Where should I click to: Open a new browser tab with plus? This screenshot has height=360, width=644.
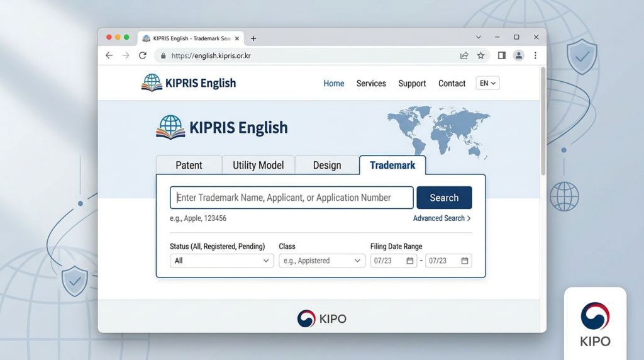[x=253, y=38]
